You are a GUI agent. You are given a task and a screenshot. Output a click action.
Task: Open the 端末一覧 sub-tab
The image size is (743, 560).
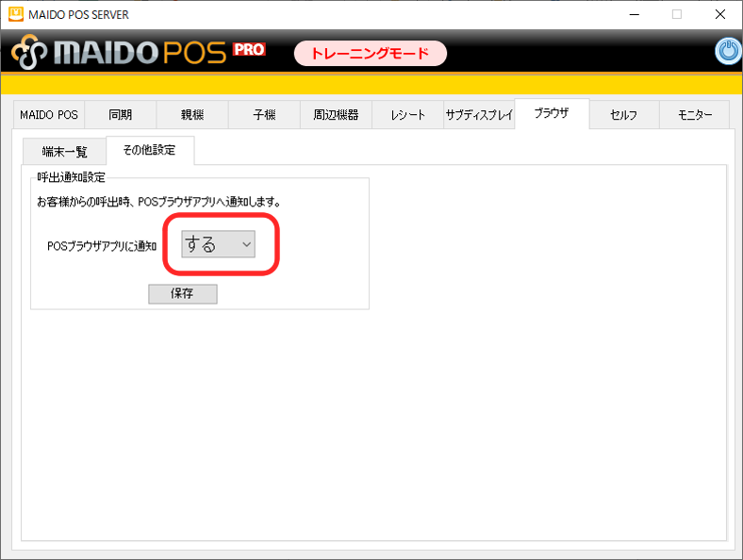pos(64,152)
